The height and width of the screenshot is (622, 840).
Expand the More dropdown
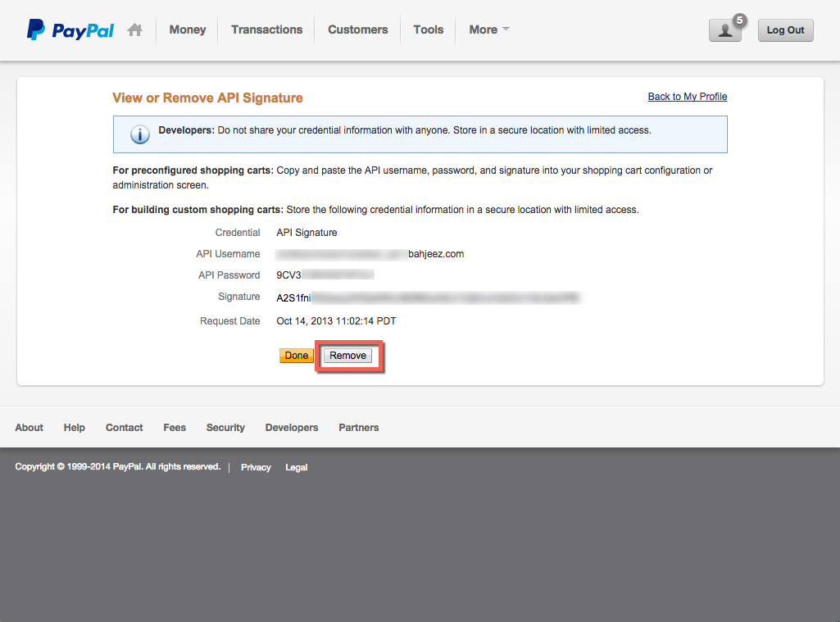[489, 30]
